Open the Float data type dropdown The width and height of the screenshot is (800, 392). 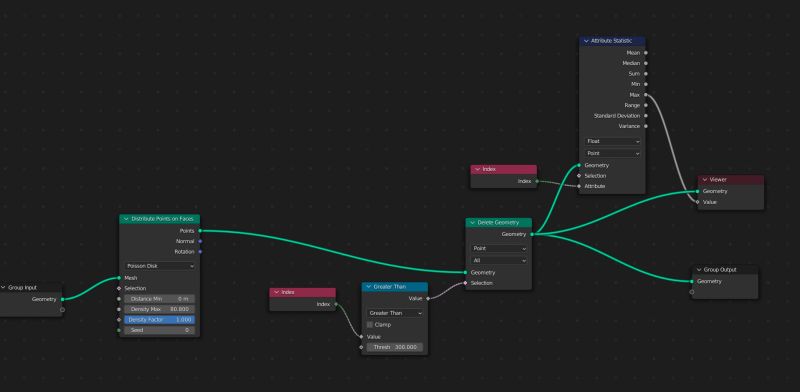click(612, 141)
